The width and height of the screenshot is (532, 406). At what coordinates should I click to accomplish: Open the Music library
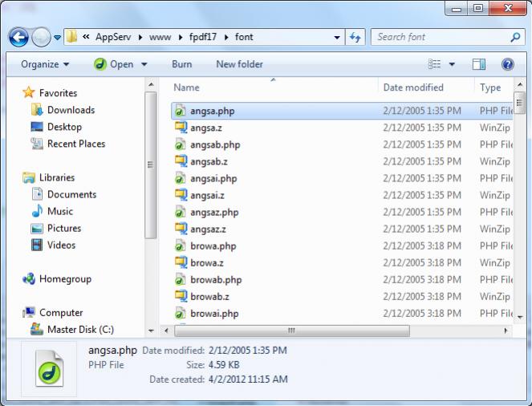pyautogui.click(x=60, y=211)
